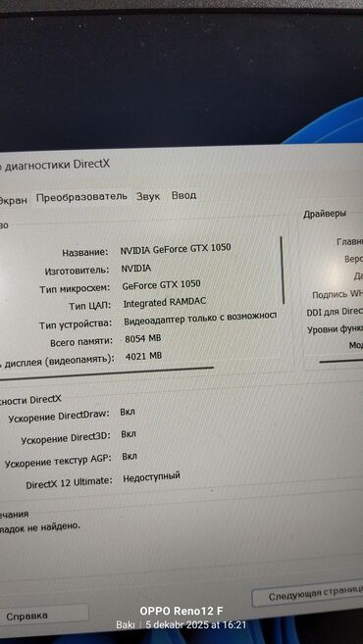Click the Тип ЦАП label
Image resolution: width=363 pixels, height=644 pixels.
coord(90,307)
